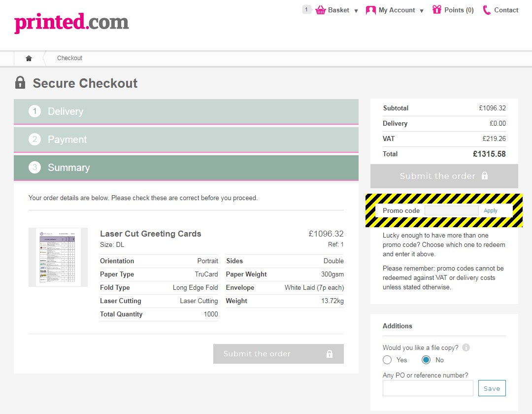Click the printed.com logo

tap(71, 23)
